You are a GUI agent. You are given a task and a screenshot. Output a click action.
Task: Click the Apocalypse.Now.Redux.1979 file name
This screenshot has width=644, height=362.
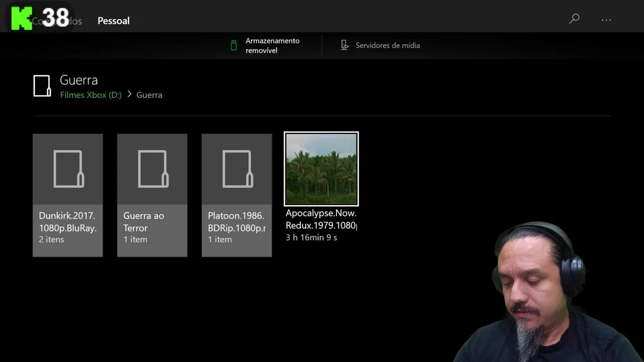321,219
